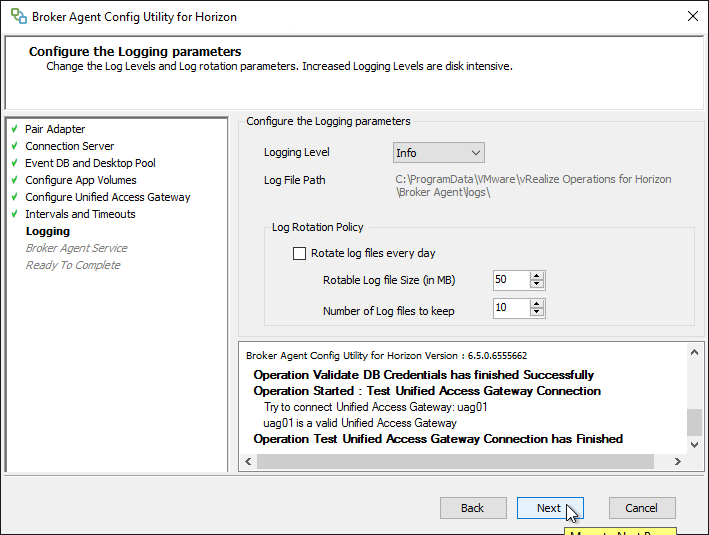Select Event DB and Desktop Pool step
Viewport: 709px width, 535px height.
[90, 163]
